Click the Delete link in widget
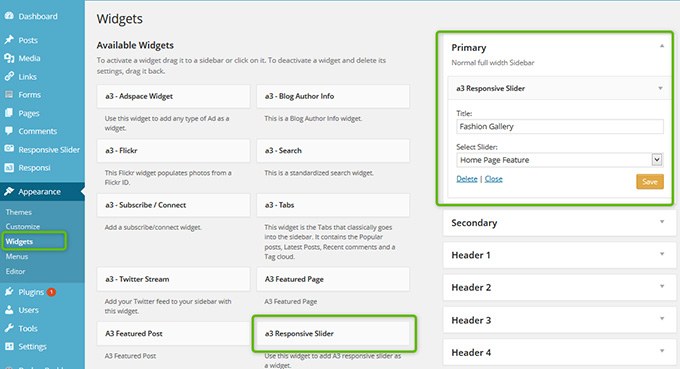Screen dimensions: 680x369 click(x=467, y=179)
